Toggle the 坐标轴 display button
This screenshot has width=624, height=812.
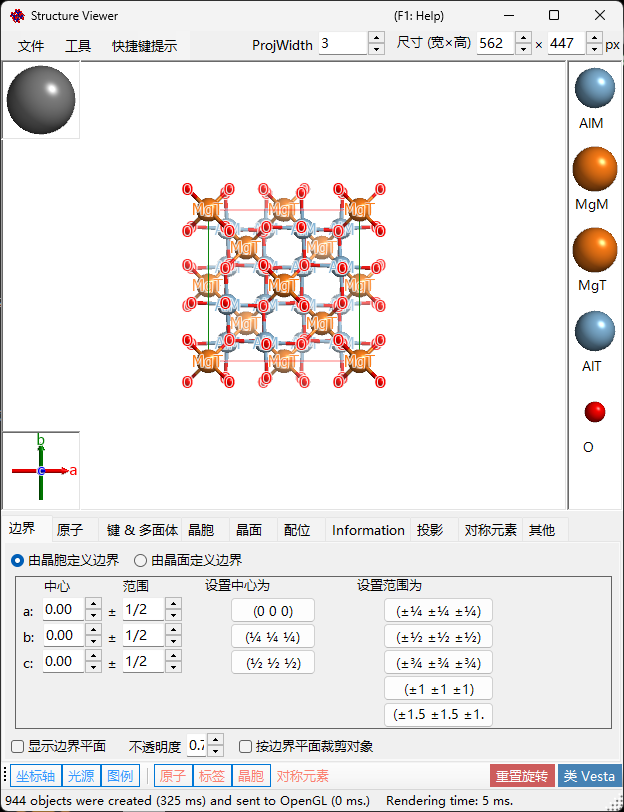(36, 776)
